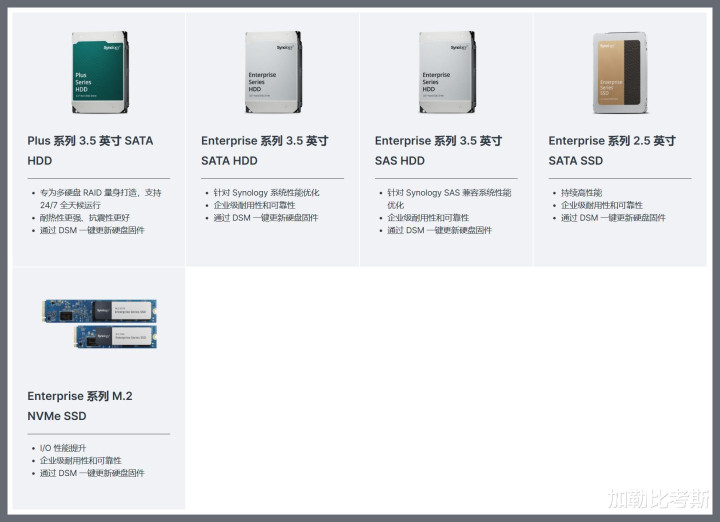This screenshot has height=522, width=720.
Task: Click text 持续高性能
Action: (x=581, y=193)
